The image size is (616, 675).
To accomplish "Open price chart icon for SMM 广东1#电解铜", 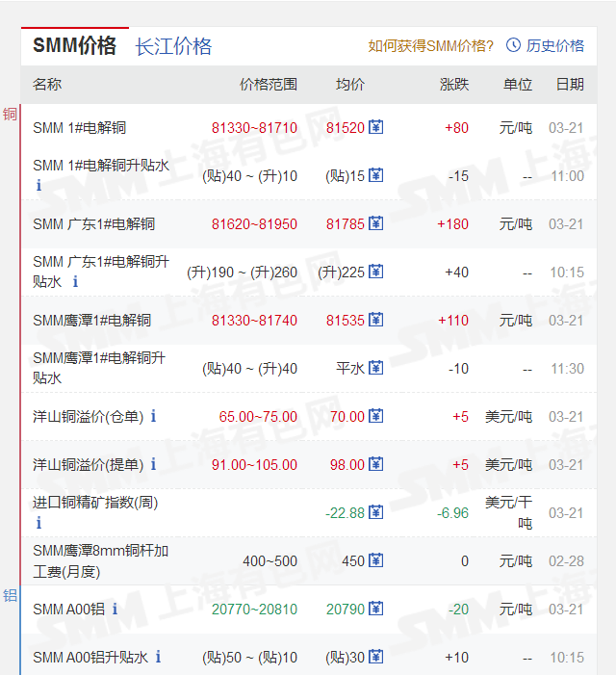I will point(376,223).
